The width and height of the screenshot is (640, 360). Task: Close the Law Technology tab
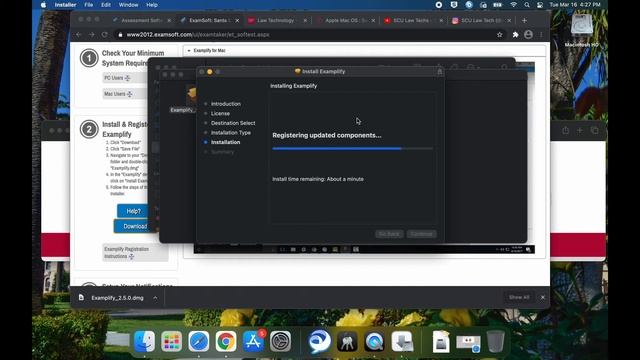pos(305,20)
